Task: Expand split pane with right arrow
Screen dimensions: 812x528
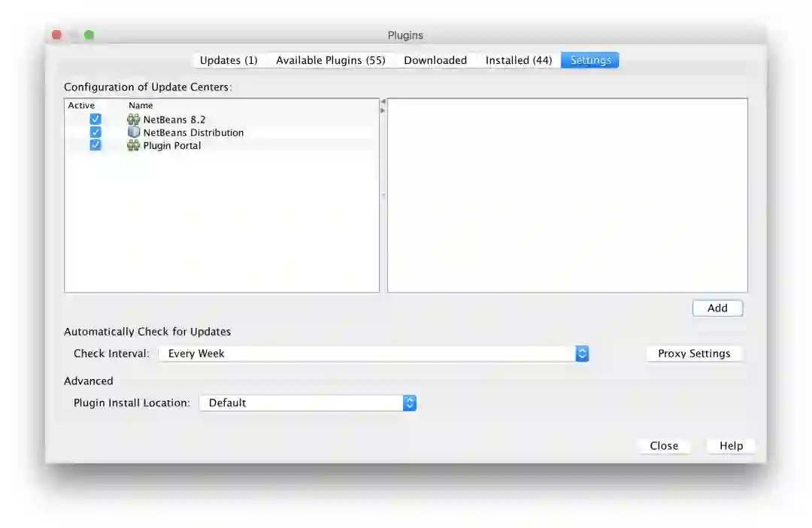Action: tap(383, 110)
